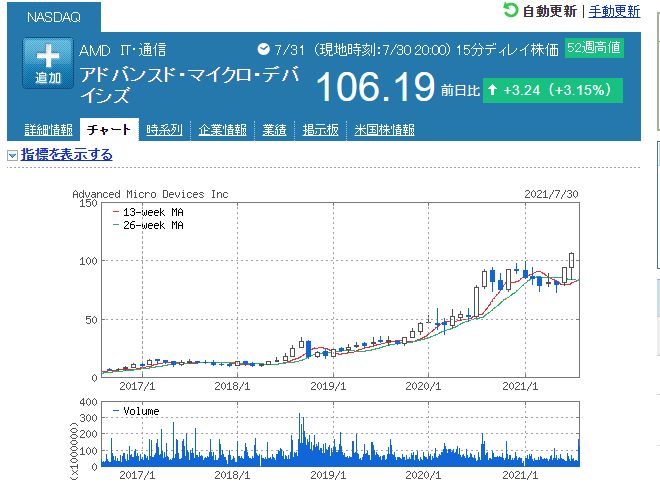
Task: Click the clock icon beside 7/31
Action: click(x=263, y=49)
